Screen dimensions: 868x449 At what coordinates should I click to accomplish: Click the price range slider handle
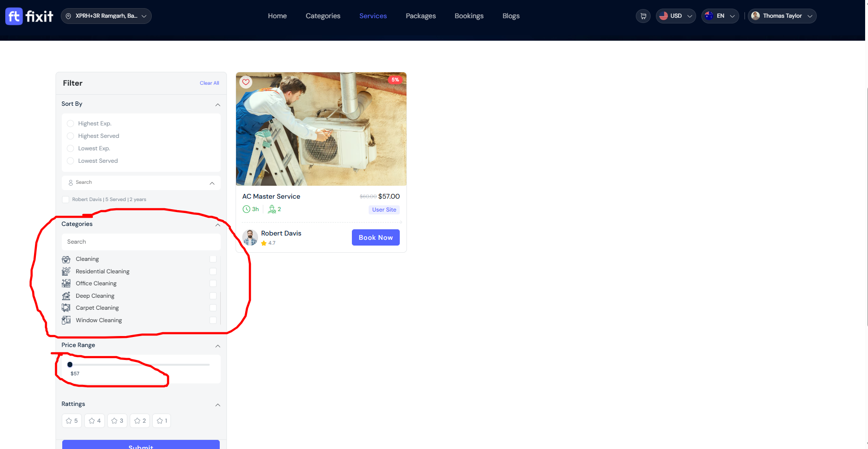(x=70, y=365)
